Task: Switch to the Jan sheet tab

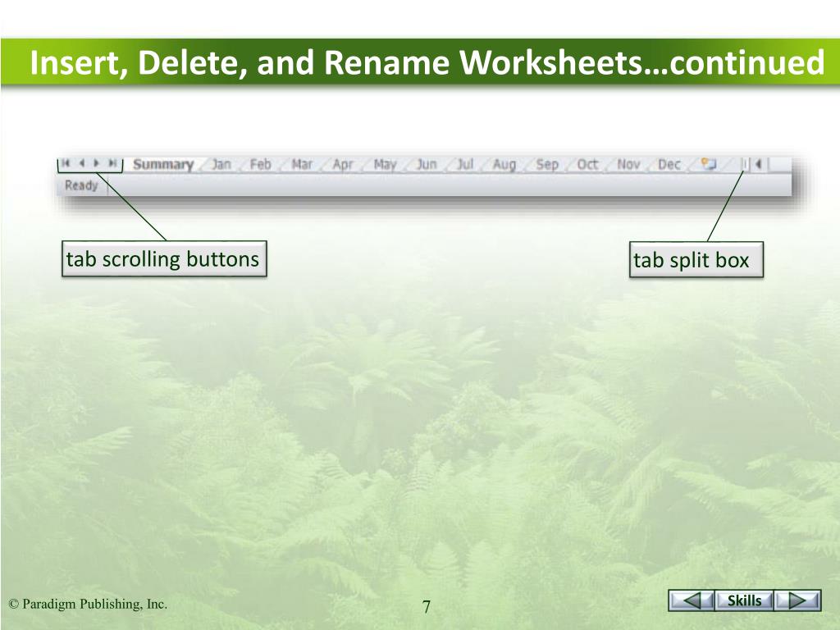Action: (221, 164)
